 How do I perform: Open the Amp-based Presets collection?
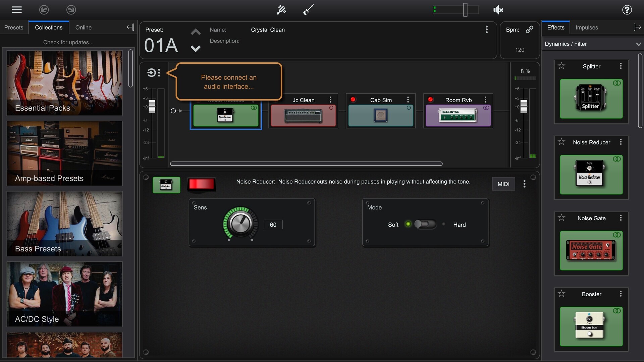click(x=65, y=153)
